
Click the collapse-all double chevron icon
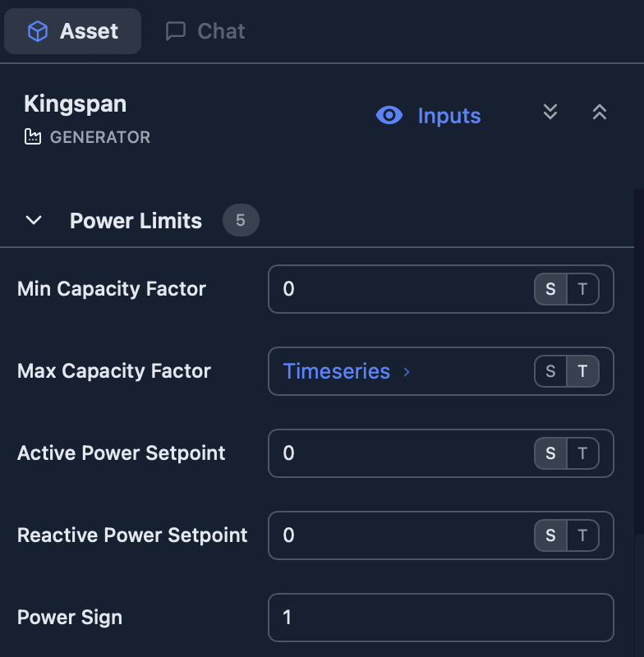[600, 113]
